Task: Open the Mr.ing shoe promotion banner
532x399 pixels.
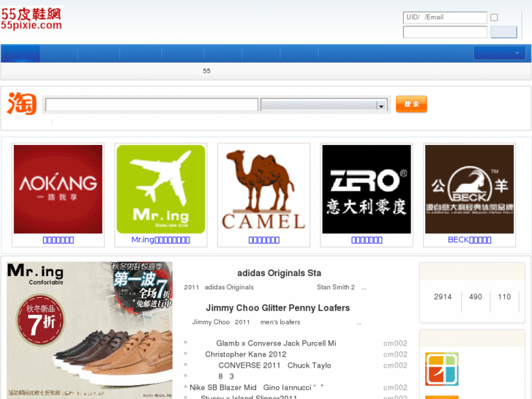Action: tap(89, 329)
